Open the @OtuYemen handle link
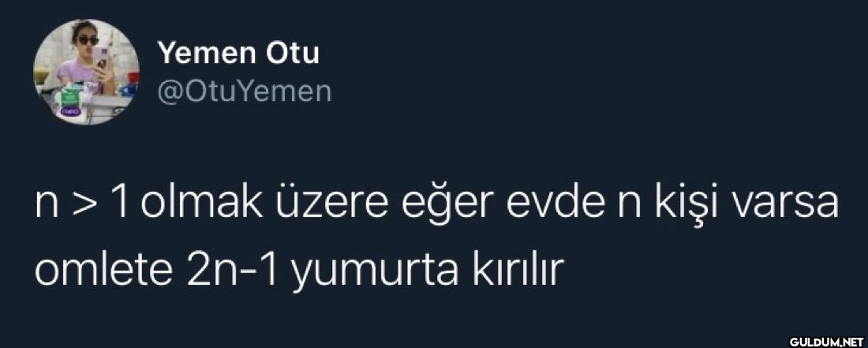868x348 pixels. (245, 92)
